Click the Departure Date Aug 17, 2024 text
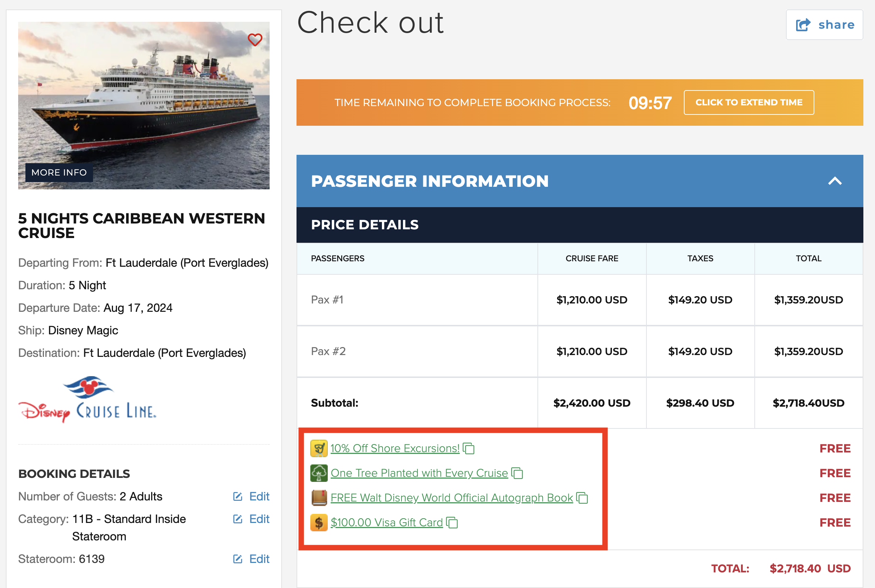The height and width of the screenshot is (588, 875). click(95, 308)
